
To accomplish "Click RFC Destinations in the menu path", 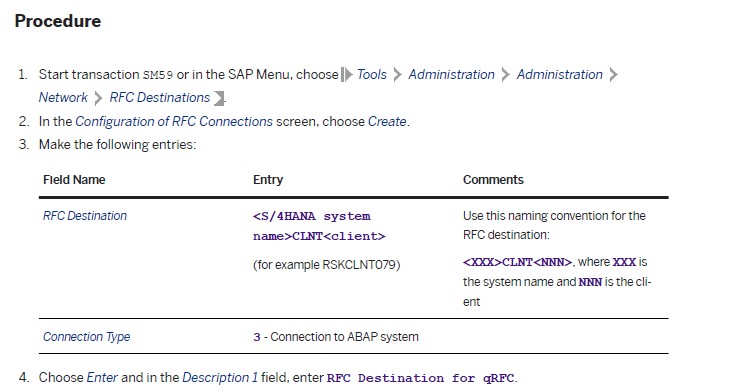I will tap(160, 97).
